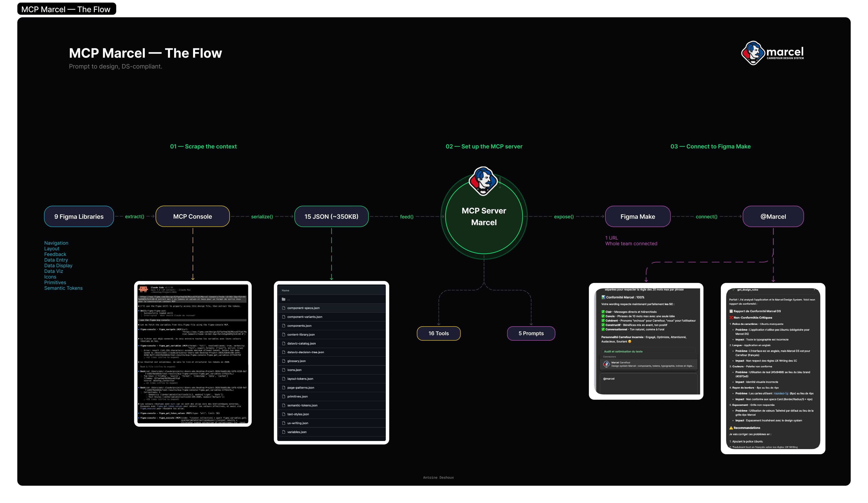868x503 pixels.
Task: Click file icon beside component-specs.json
Action: click(x=284, y=308)
